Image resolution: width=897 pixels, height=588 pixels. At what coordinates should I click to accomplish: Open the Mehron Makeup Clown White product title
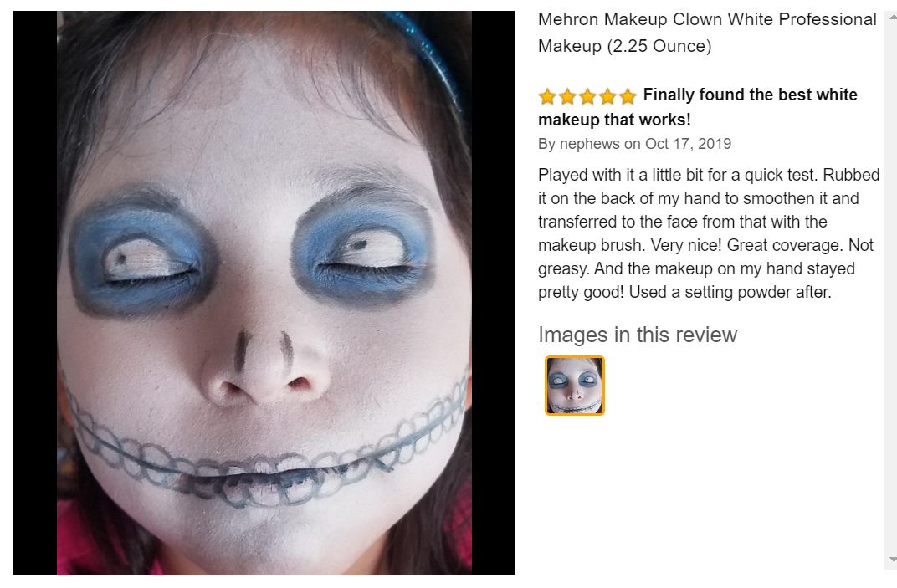point(707,33)
